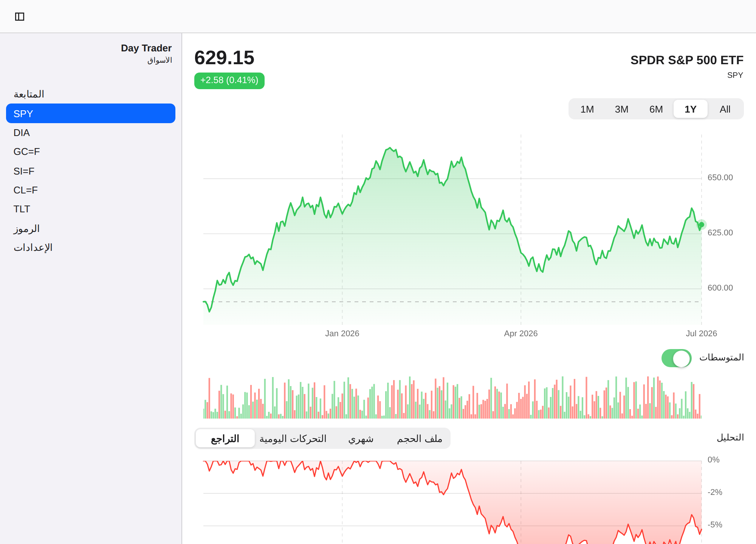Click the Day Trader sidebar title
The height and width of the screenshot is (544, 756).
tap(146, 48)
